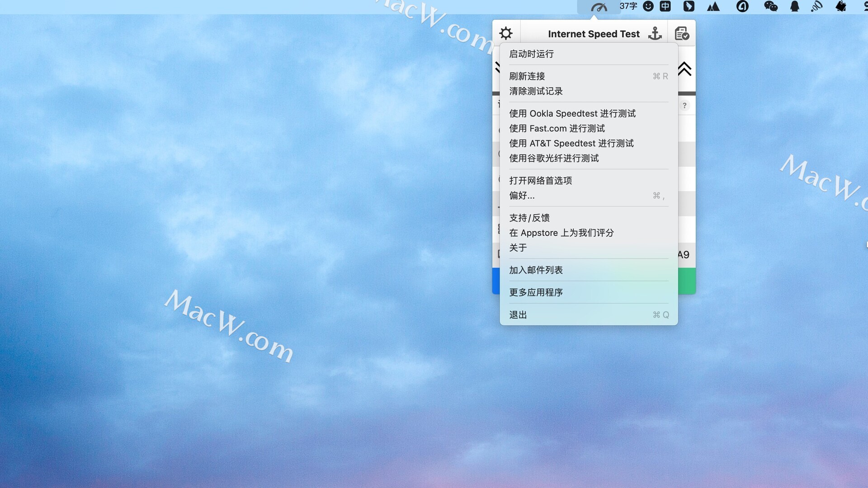Click the pinned notes menu bar icon
Image resolution: width=868 pixels, height=488 pixels.
[841, 6]
